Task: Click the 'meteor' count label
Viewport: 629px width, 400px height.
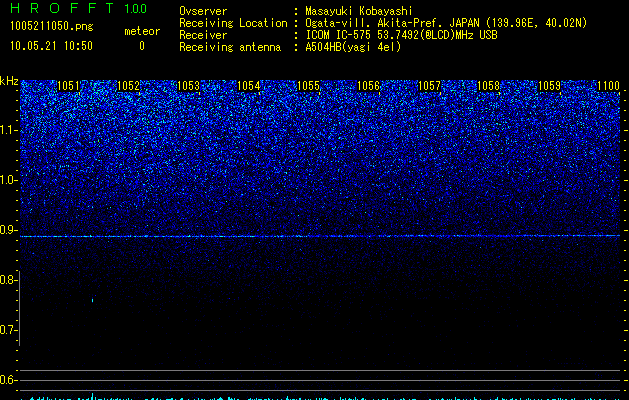Action: pyautogui.click(x=142, y=31)
